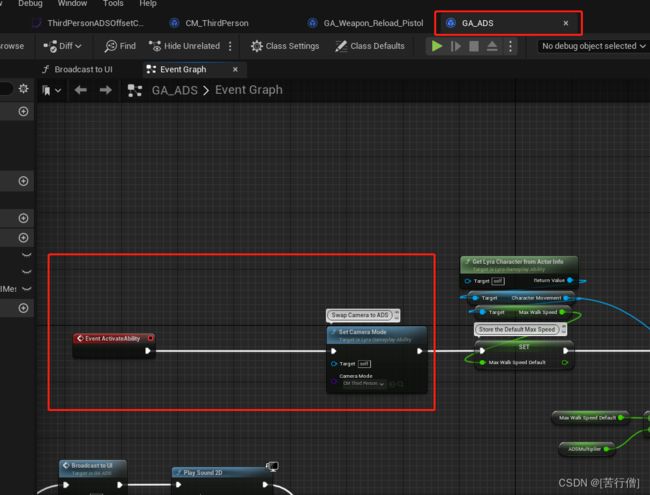Click the SET node exec input pin
The width and height of the screenshot is (650, 495).
pos(482,351)
